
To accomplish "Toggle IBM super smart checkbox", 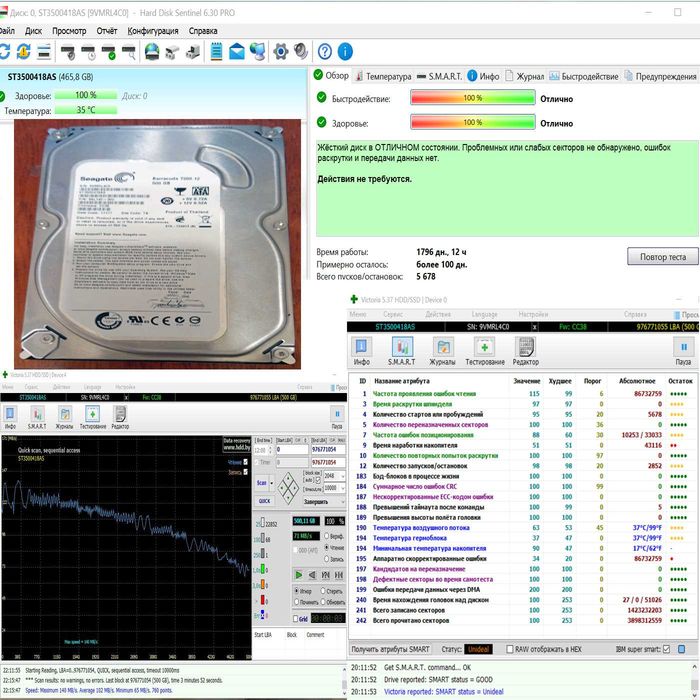I will [x=667, y=649].
